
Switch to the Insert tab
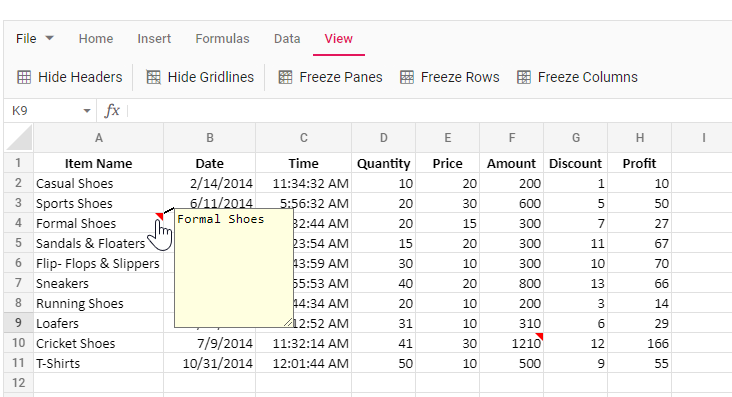[x=154, y=38]
